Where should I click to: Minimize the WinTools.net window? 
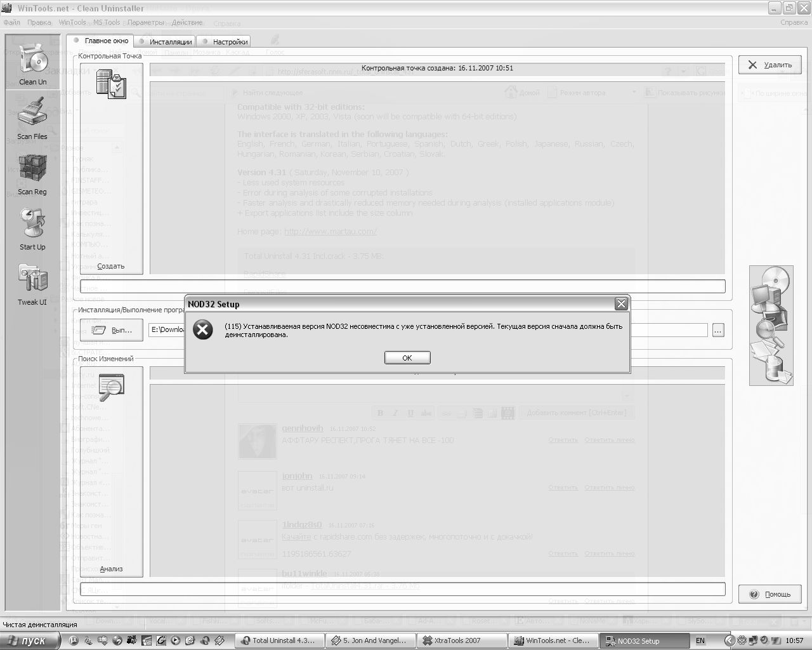(775, 8)
